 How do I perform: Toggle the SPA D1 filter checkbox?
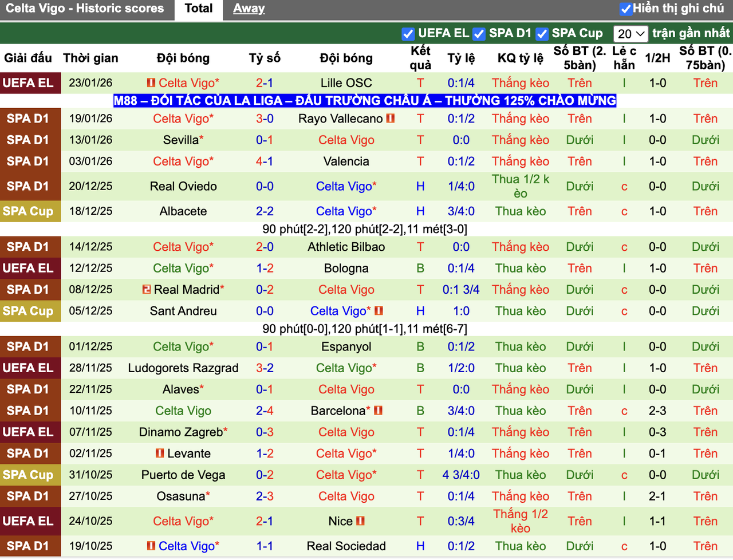coord(479,34)
